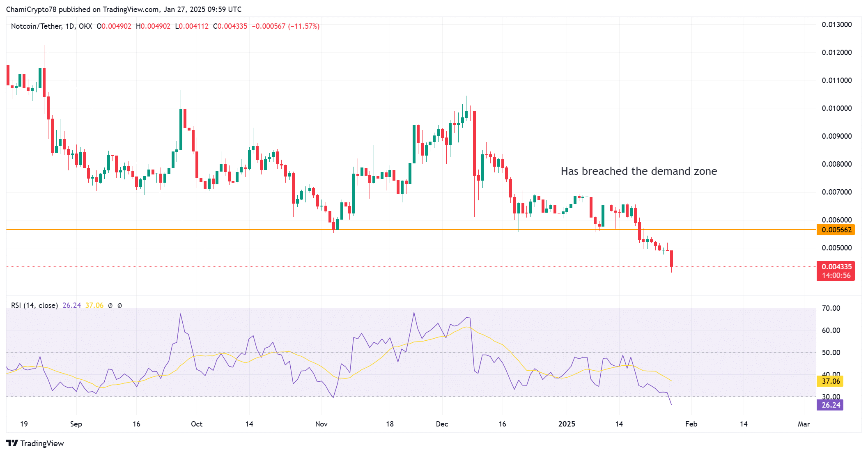
Task: Click the purple 26.24 RSI value label
Action: [830, 405]
